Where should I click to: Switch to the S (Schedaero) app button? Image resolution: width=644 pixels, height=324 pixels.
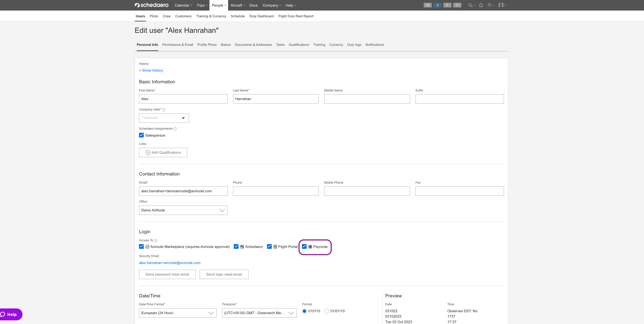click(437, 5)
